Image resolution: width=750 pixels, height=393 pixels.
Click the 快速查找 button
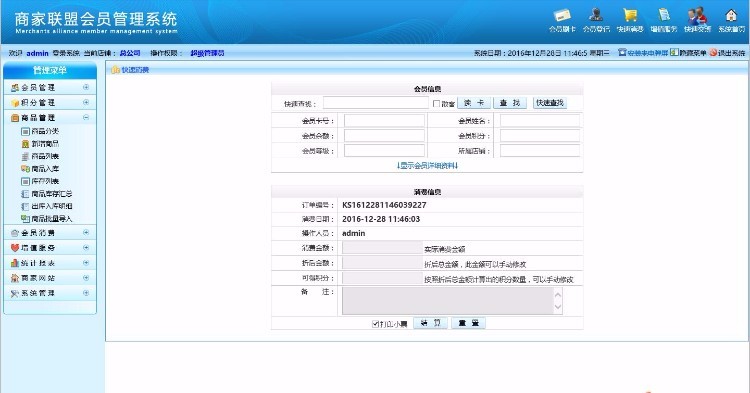pyautogui.click(x=550, y=103)
